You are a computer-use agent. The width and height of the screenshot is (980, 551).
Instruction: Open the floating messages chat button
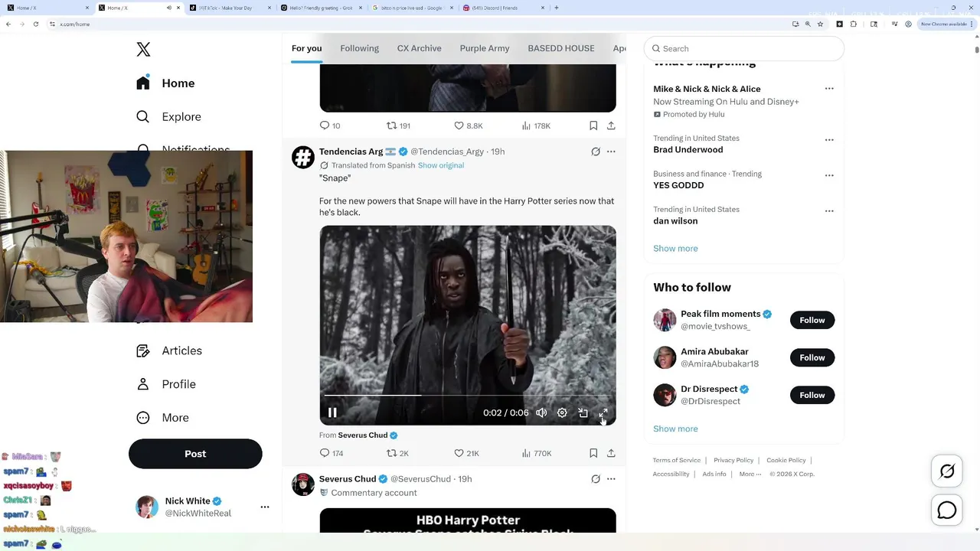click(947, 510)
